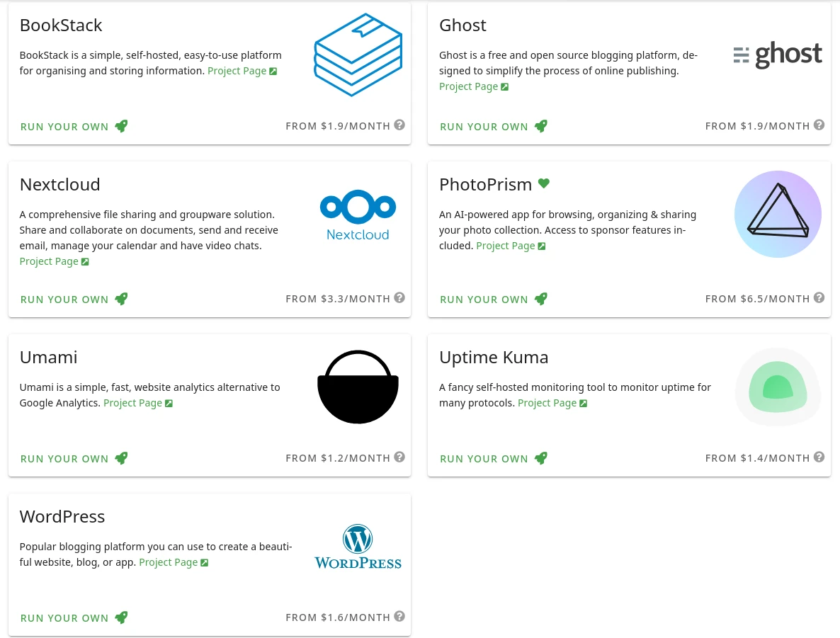This screenshot has height=638, width=840.
Task: Click help icon beside WordPress $1.6/month price
Action: [399, 617]
